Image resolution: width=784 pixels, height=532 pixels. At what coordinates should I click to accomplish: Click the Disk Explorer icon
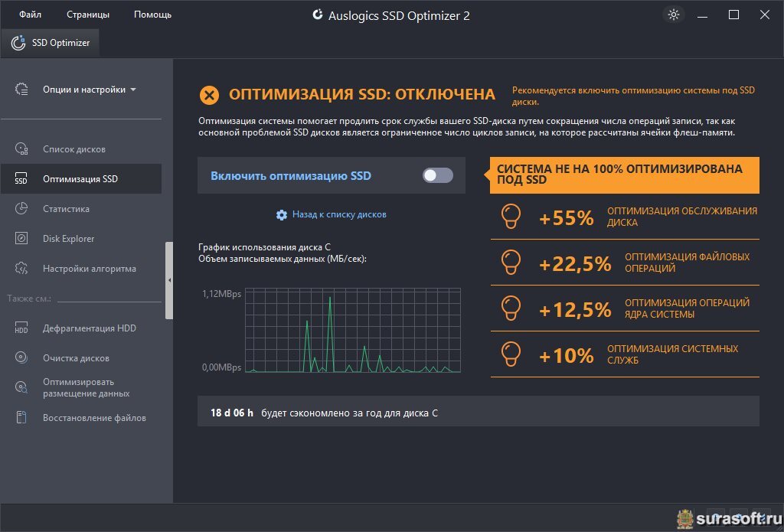pos(21,239)
